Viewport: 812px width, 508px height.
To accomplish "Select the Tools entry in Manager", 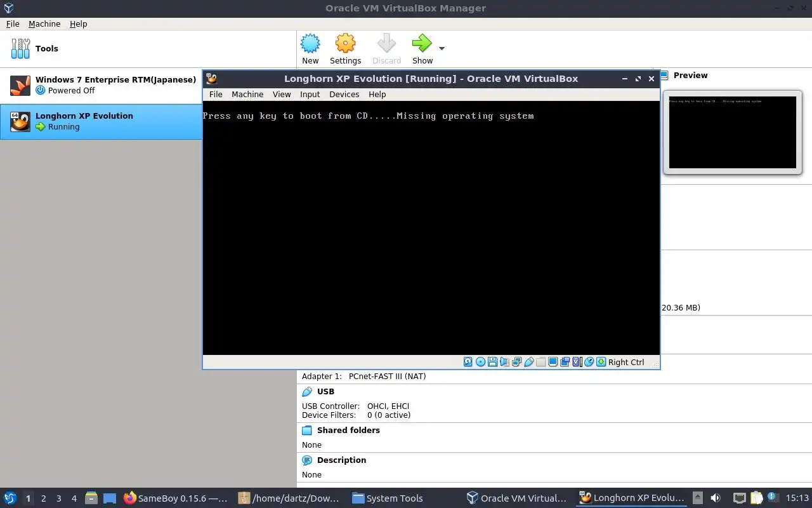I will (x=148, y=48).
